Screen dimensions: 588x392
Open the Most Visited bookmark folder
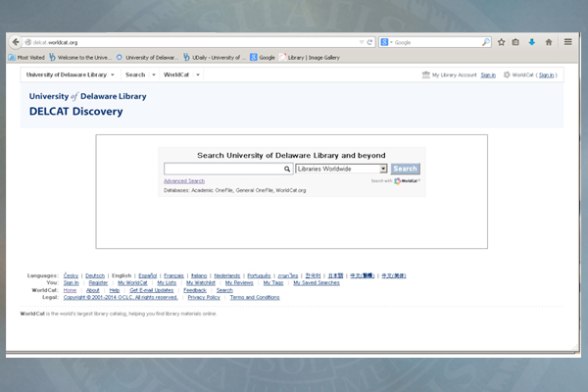point(26,58)
